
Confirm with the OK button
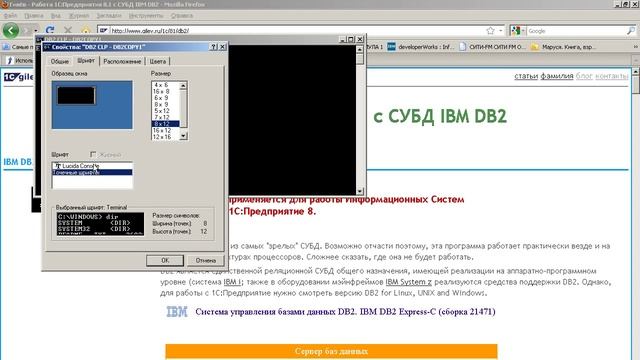pyautogui.click(x=165, y=260)
